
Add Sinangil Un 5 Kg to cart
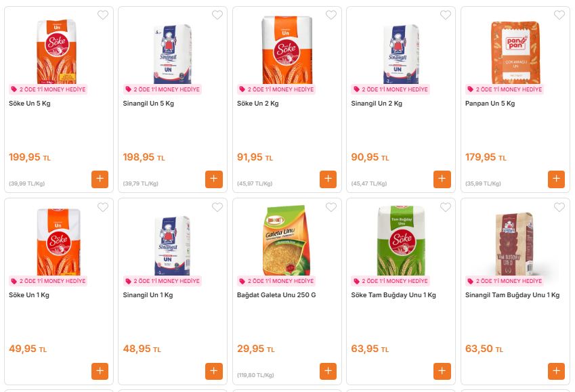click(x=214, y=179)
